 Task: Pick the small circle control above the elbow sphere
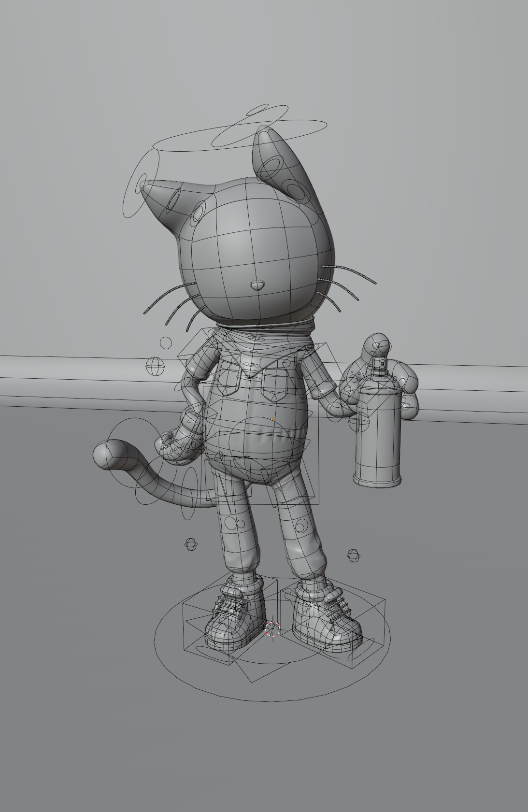click(166, 343)
